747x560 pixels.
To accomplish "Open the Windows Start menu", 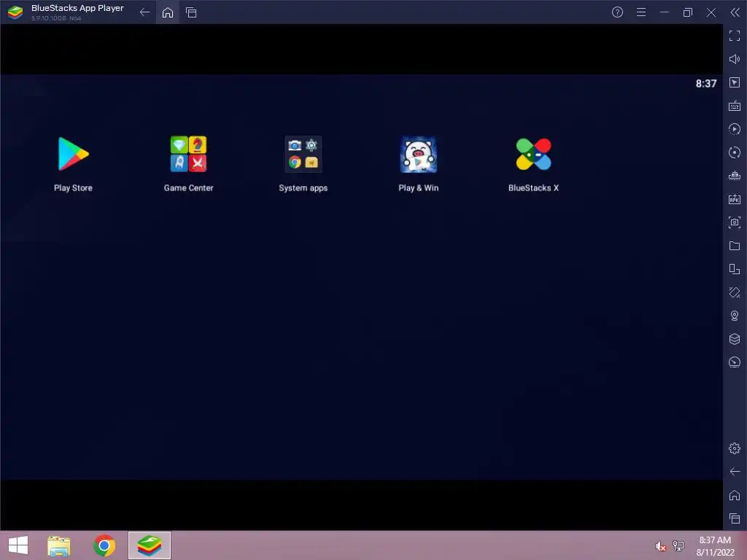I will point(18,545).
